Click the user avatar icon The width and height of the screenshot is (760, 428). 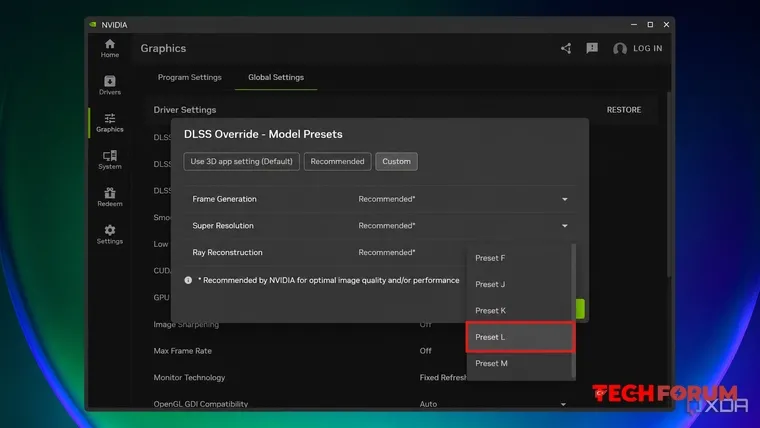(x=619, y=48)
